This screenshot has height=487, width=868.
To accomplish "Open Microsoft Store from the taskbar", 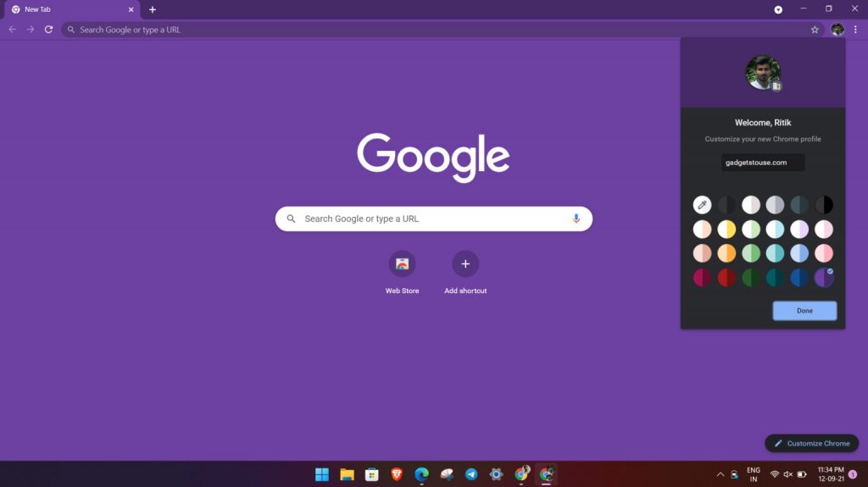I will coord(371,474).
